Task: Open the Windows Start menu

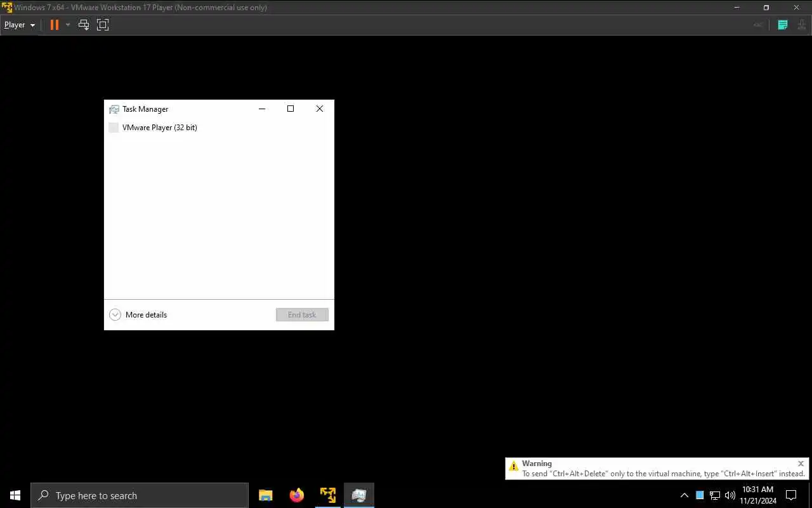Action: [15, 495]
